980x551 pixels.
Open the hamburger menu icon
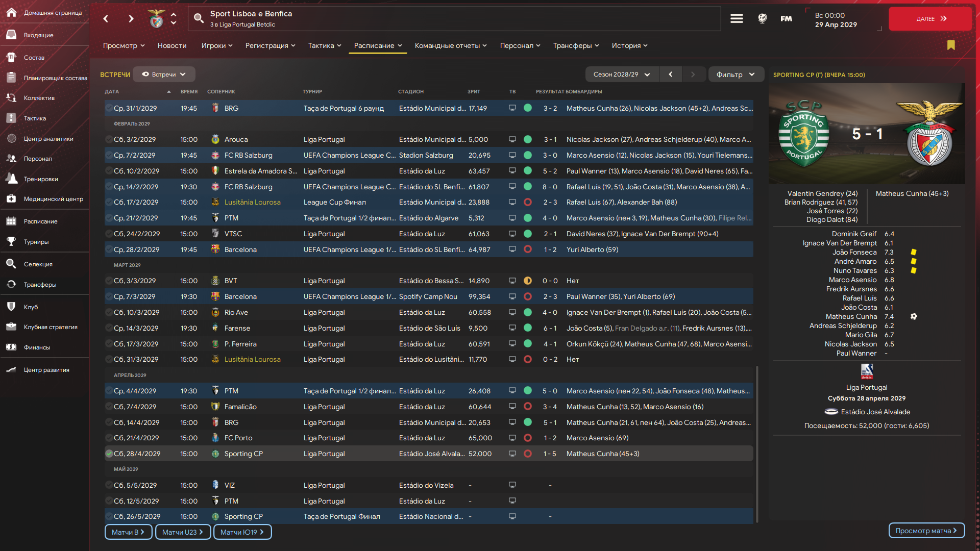click(737, 19)
